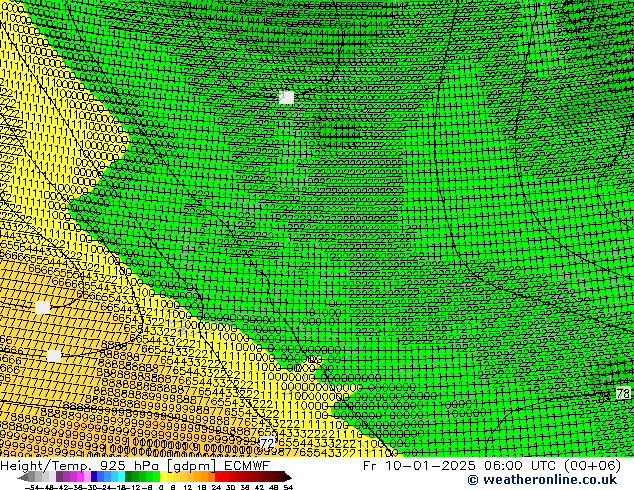Pick the dark purple swatch above -42
Screen dimensions: 634x490
(x=59, y=477)
